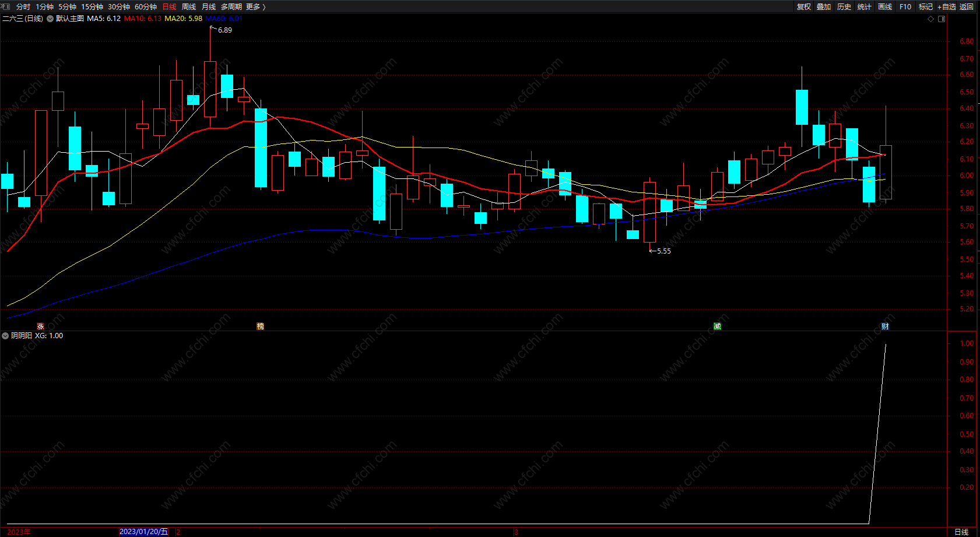
Task: Switch to the 周线 weekly chart
Action: click(x=189, y=7)
